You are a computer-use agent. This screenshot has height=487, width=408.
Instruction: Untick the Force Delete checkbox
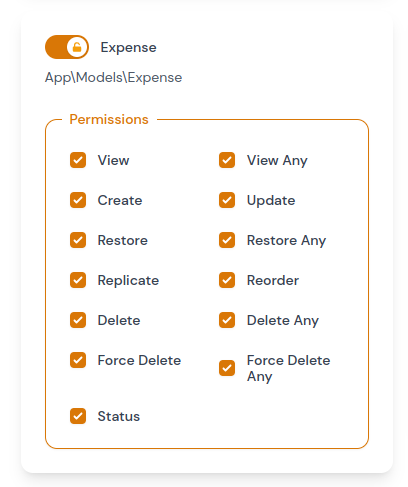pos(78,360)
